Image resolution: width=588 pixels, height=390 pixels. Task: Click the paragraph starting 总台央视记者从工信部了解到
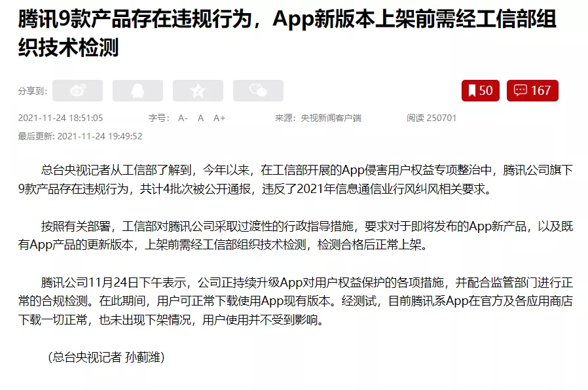pyautogui.click(x=295, y=179)
